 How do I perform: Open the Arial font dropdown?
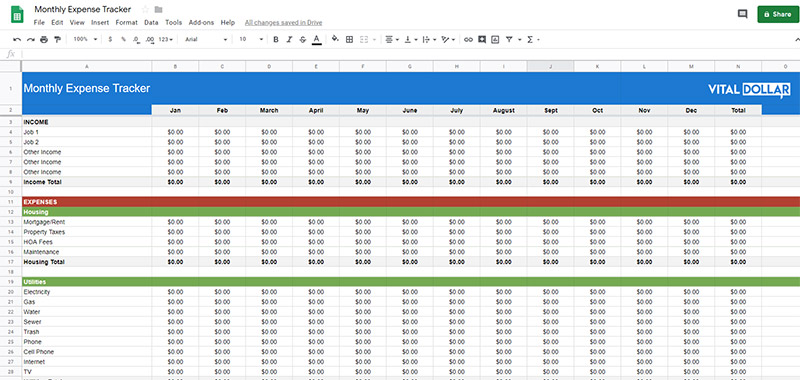[x=206, y=39]
